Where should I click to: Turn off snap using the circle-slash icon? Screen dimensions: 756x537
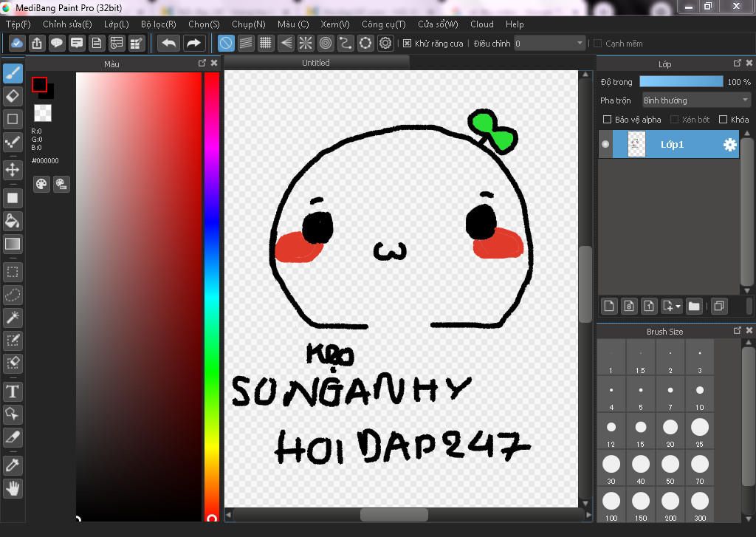(226, 44)
